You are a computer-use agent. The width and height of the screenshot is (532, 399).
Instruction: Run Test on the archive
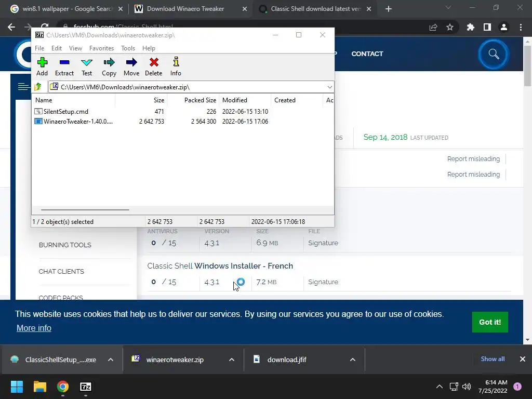(x=87, y=66)
